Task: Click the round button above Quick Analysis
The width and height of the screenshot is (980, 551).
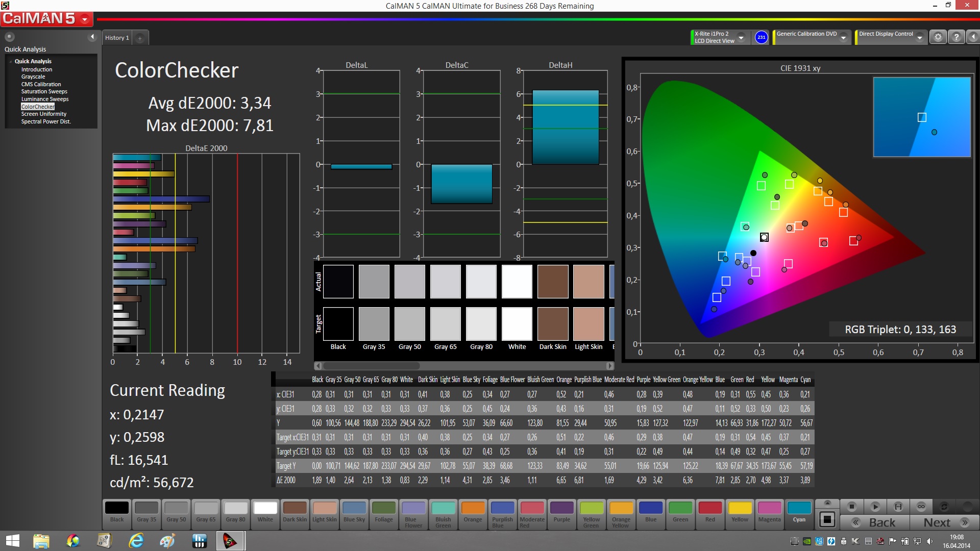Action: (10, 37)
